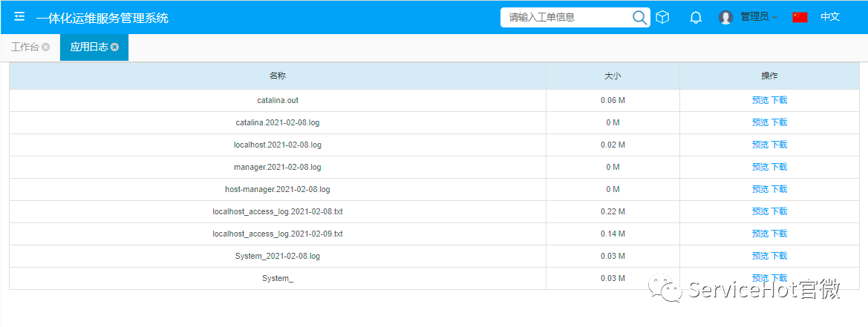Download the catalina.out log
This screenshot has width=868, height=327.
pos(779,100)
